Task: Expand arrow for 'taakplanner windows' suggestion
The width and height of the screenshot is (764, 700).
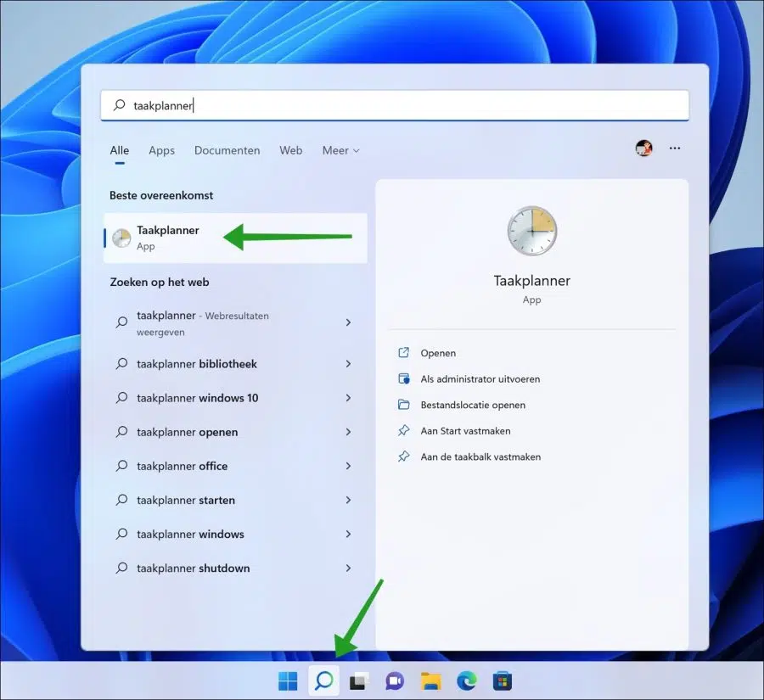Action: [348, 535]
